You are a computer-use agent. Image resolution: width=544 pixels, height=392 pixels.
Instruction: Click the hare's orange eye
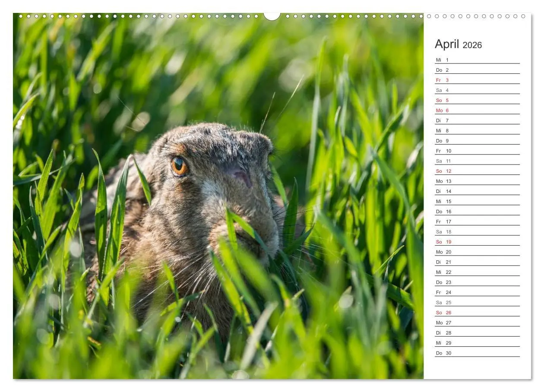(x=179, y=165)
